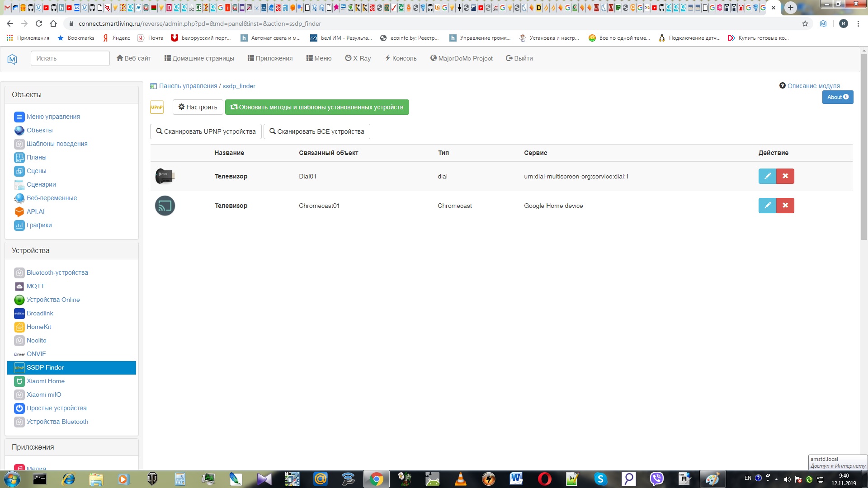This screenshot has width=868, height=488.
Task: Click the blue About button
Action: tap(837, 97)
